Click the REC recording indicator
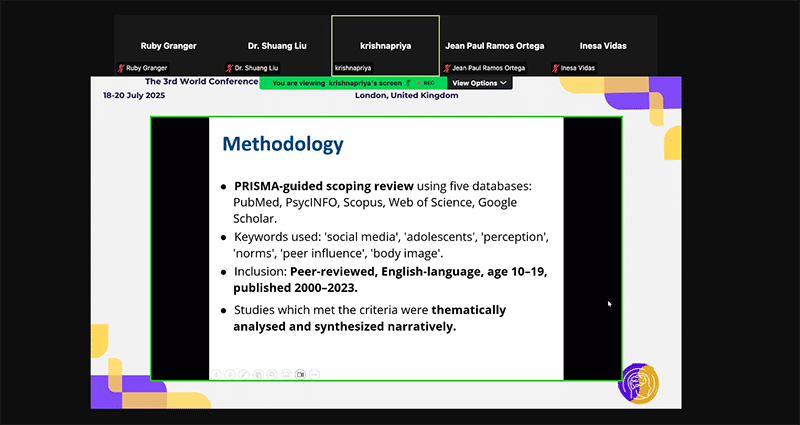The width and height of the screenshot is (800, 425). click(428, 83)
